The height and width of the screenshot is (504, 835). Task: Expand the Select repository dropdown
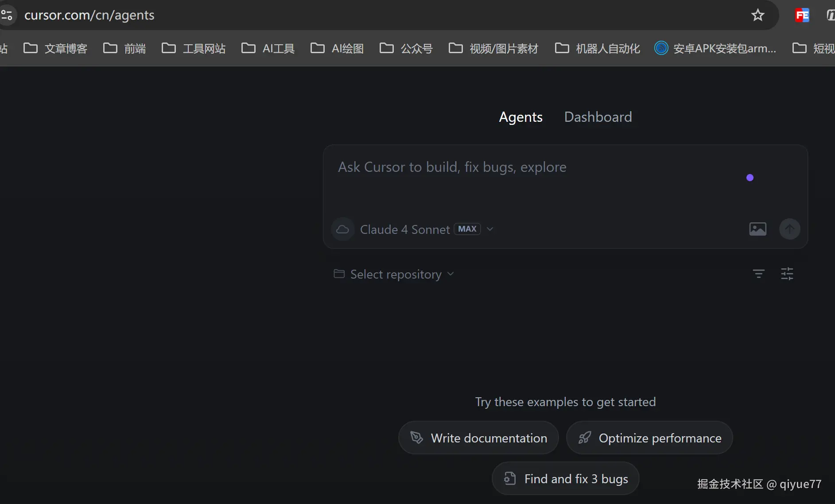(394, 274)
